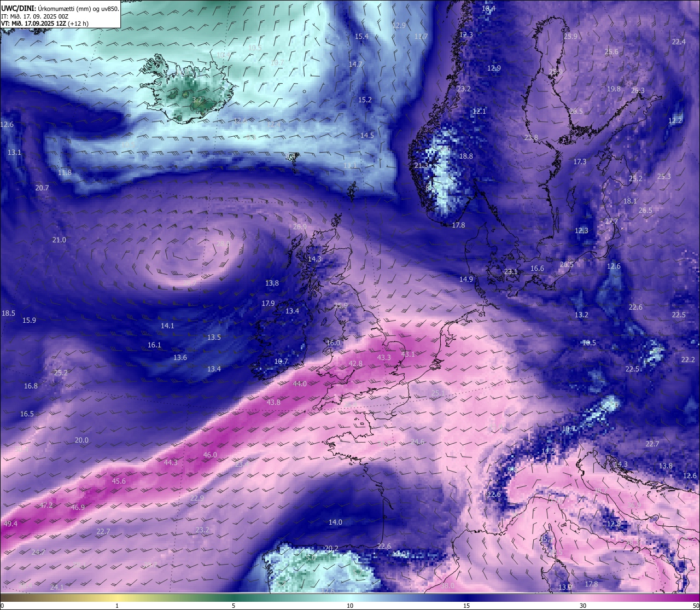This screenshot has height=610, width=700.
Task: Click the 17.9 value label
Action: pos(268,303)
